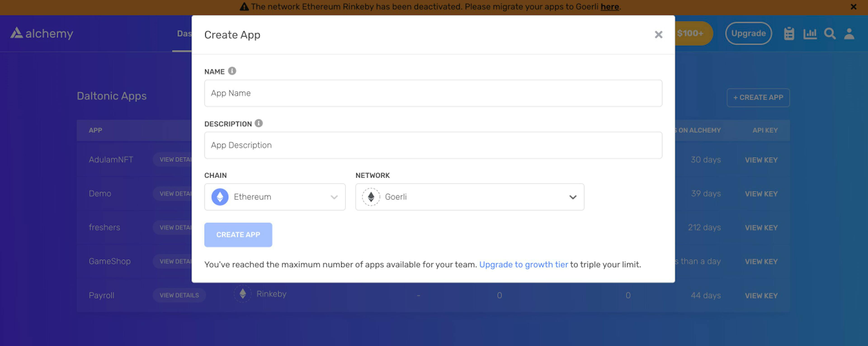Dismiss the Rinkeby deactivation banner
The height and width of the screenshot is (346, 868).
click(x=854, y=7)
